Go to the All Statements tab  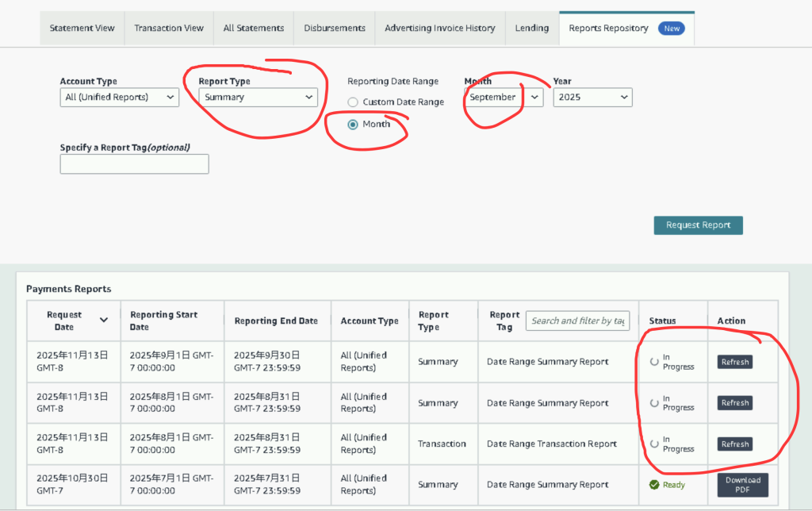point(253,29)
